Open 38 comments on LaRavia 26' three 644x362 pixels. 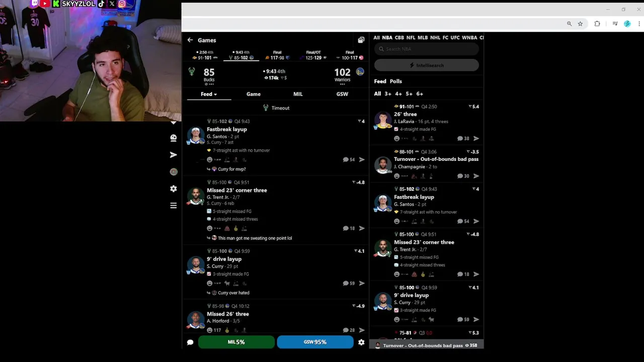pos(463,139)
